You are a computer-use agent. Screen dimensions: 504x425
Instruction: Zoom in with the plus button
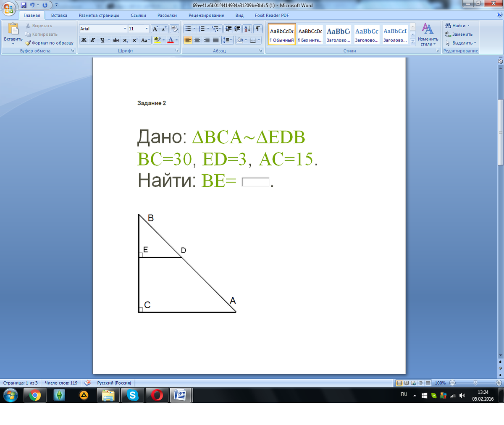click(499, 383)
